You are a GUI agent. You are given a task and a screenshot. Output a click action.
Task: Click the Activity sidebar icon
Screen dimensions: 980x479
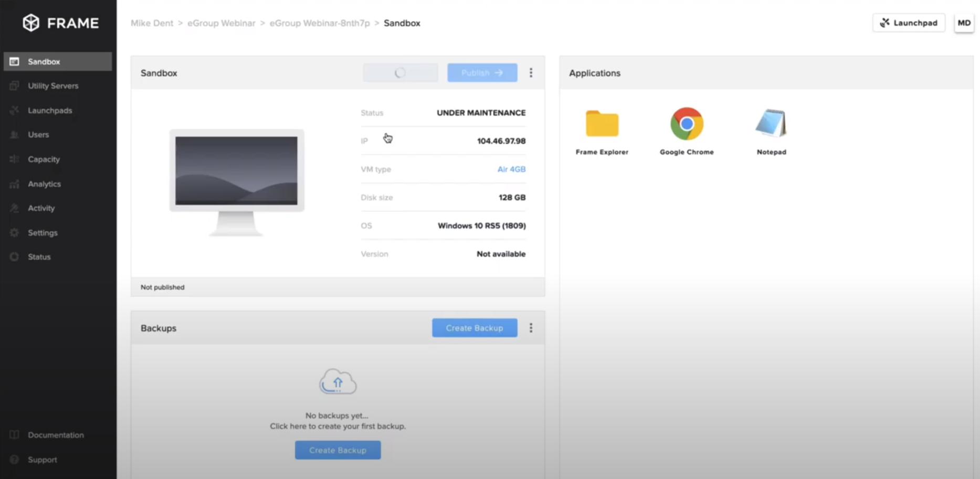tap(14, 208)
